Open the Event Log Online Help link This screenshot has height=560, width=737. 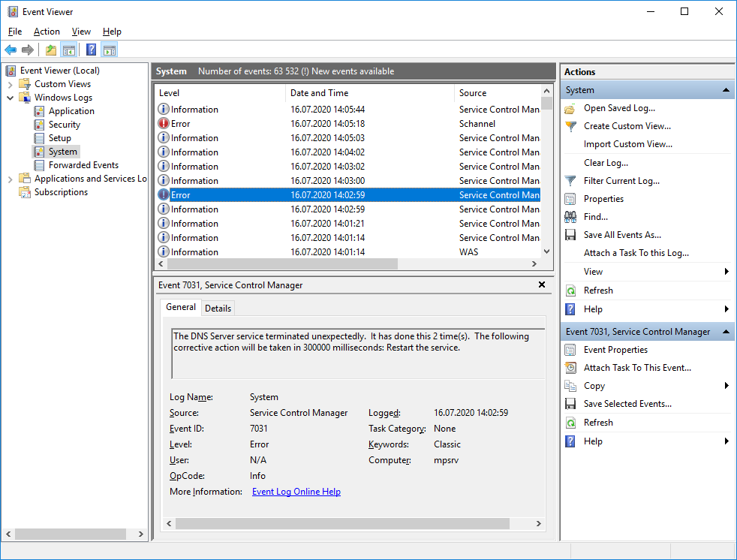[x=296, y=492]
